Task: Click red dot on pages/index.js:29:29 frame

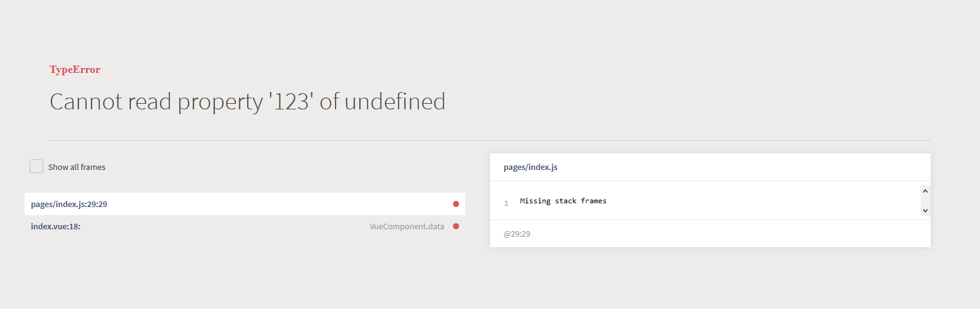Action: [456, 204]
